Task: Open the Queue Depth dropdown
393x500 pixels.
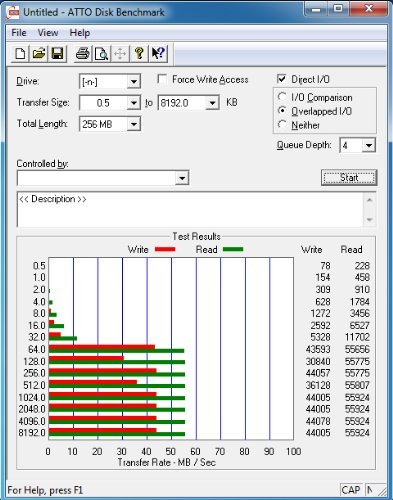Action: (x=369, y=145)
